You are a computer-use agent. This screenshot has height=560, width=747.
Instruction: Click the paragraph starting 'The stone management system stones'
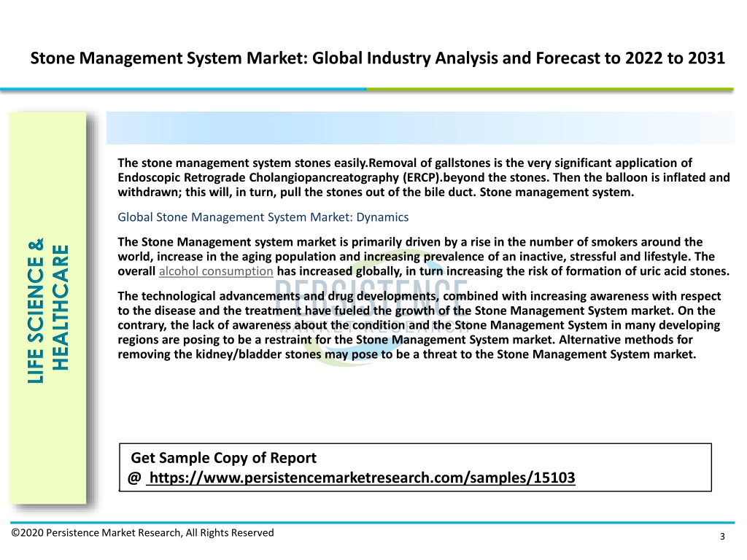(x=424, y=178)
